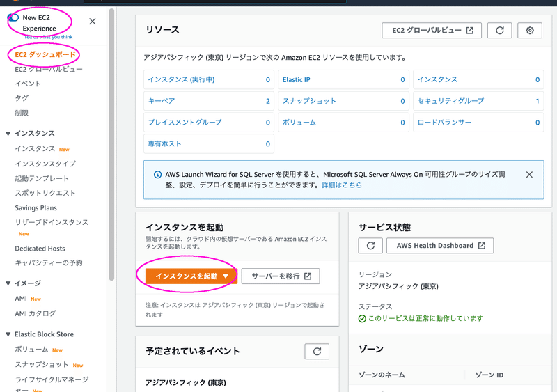
Task: Refresh the リソース panel
Action: tap(499, 31)
